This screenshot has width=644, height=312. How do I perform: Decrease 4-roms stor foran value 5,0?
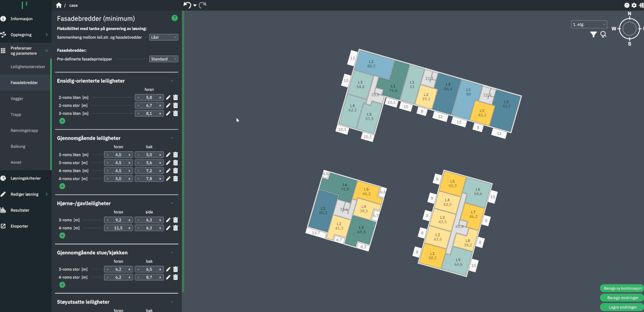(107, 179)
